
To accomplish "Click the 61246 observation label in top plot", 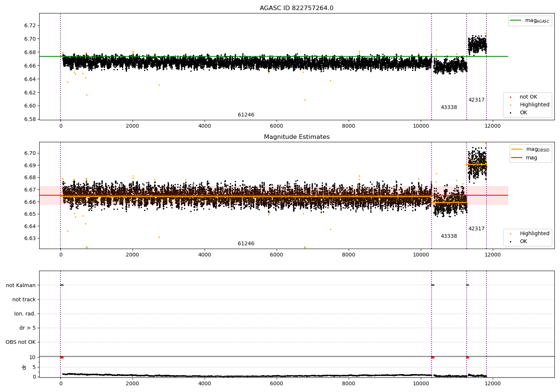I will [x=246, y=115].
